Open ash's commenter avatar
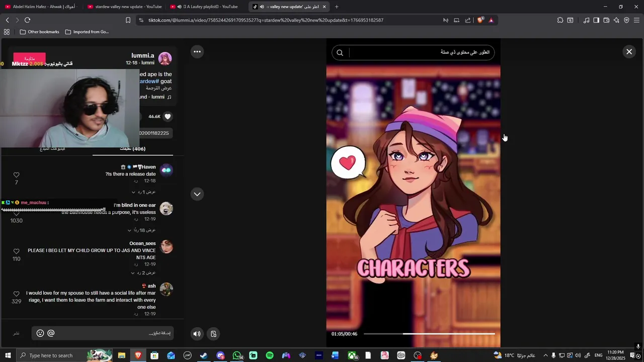Screen dimensions: 644x362 166,289
